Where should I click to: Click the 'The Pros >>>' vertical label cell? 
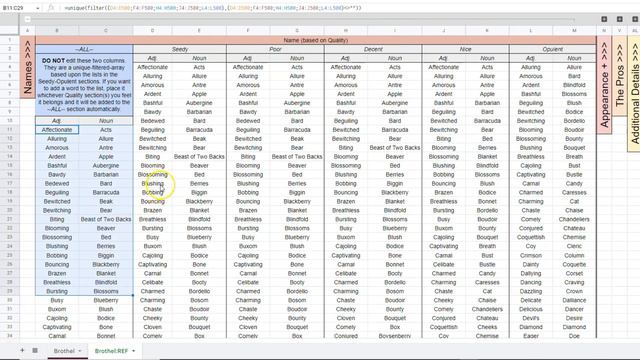(620, 76)
